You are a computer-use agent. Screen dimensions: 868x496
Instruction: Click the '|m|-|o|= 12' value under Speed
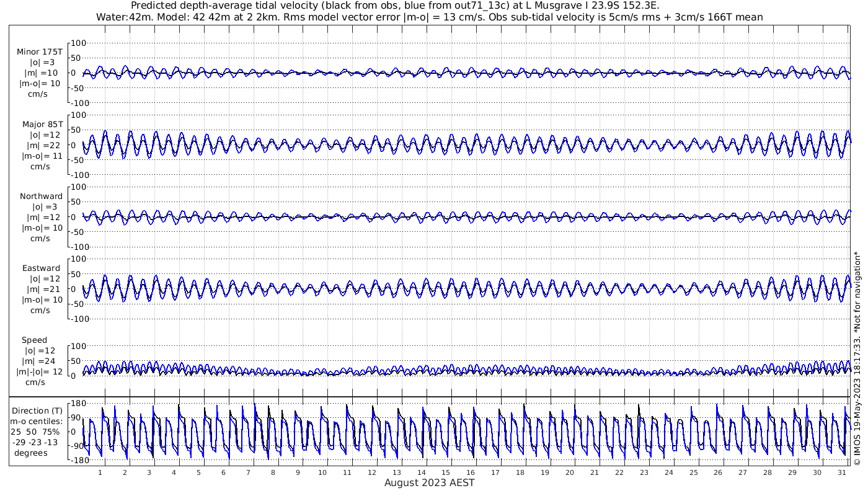(39, 372)
